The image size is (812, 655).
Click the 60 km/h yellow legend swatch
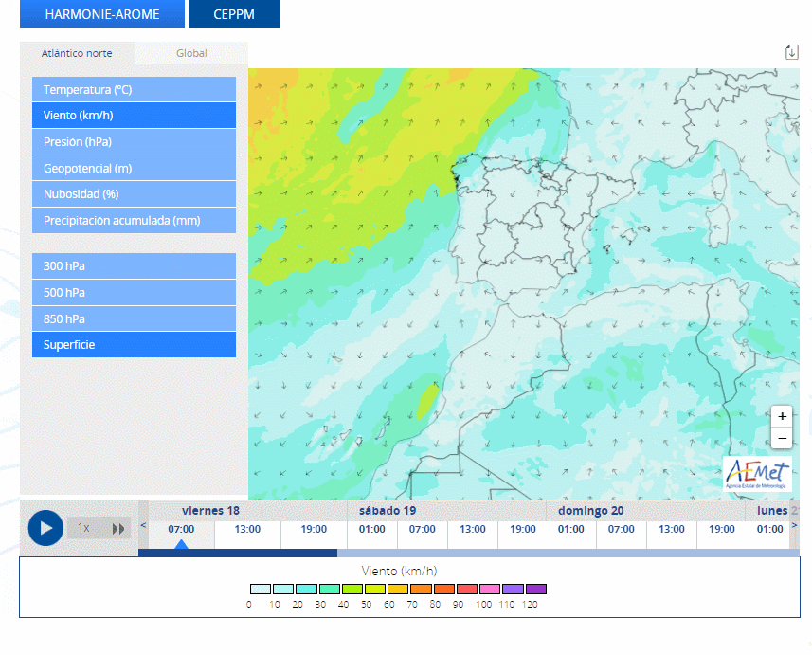pyautogui.click(x=397, y=590)
